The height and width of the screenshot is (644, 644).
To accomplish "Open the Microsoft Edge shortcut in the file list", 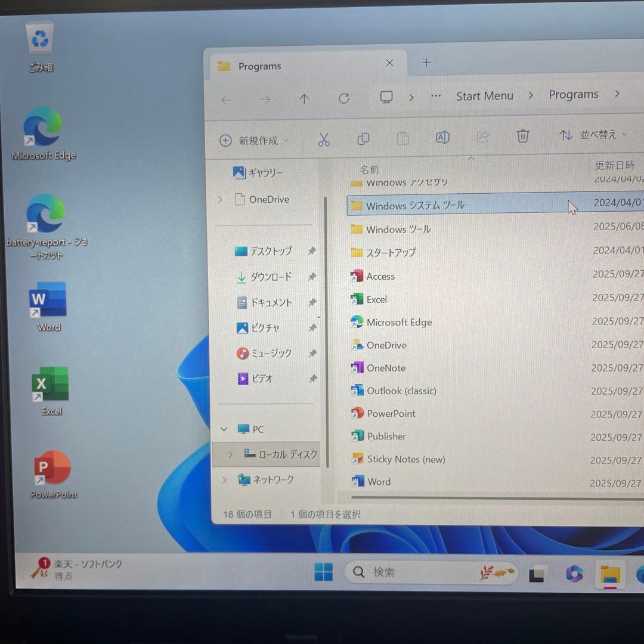I will 398,322.
